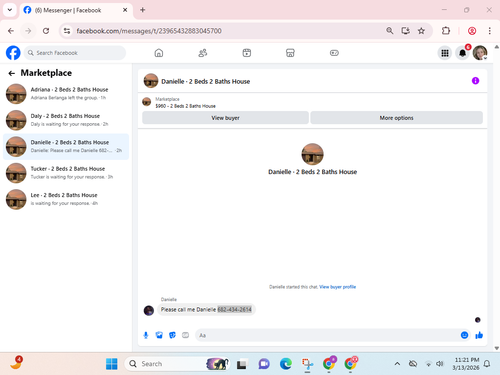The image size is (500, 375).
Task: Click the More options button
Action: coord(396,118)
